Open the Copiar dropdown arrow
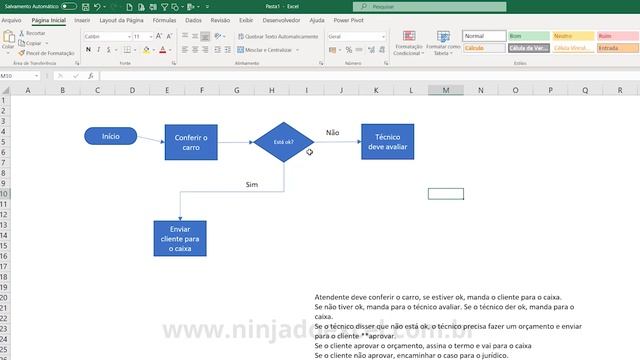640x360 pixels. (47, 43)
